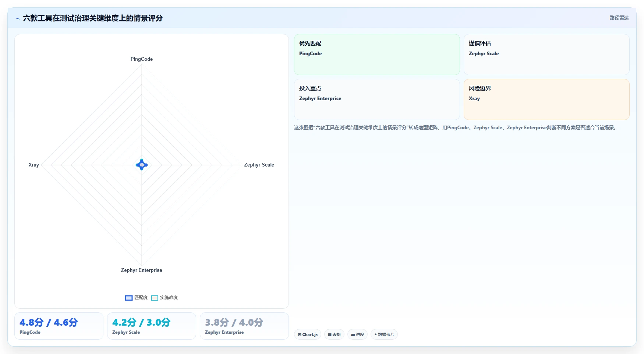Image resolution: width=644 pixels, height=354 pixels.
Task: Click the data point at radar center
Action: pos(142,165)
